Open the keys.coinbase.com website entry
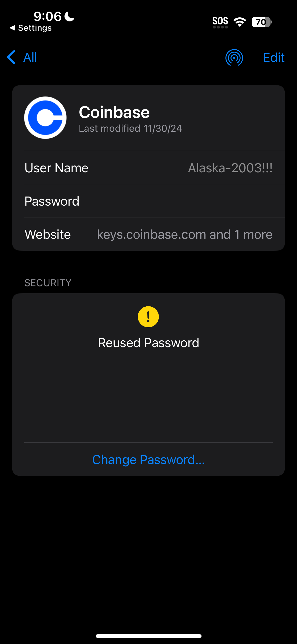Viewport: 297px width, 644px height. point(184,234)
